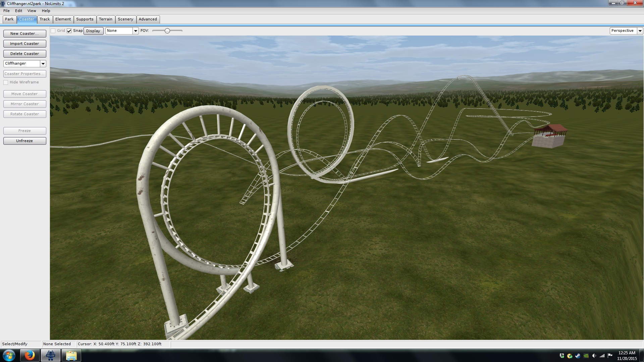The height and width of the screenshot is (362, 644).
Task: Click the volume speaker tray icon
Action: (594, 356)
